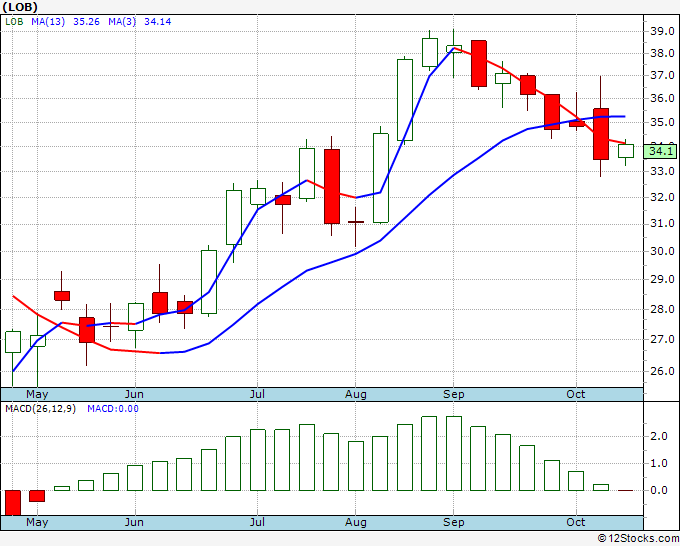Click the MACD:0.00 value label
The image size is (680, 546).
coord(113,409)
